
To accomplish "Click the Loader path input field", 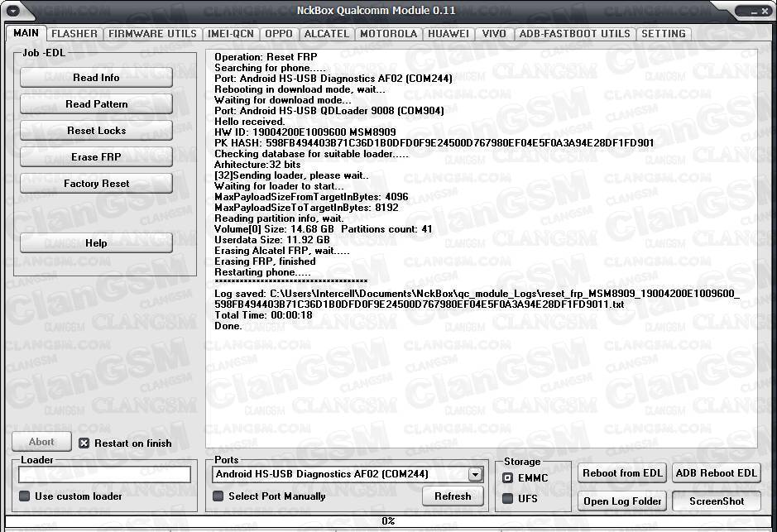I will point(104,475).
